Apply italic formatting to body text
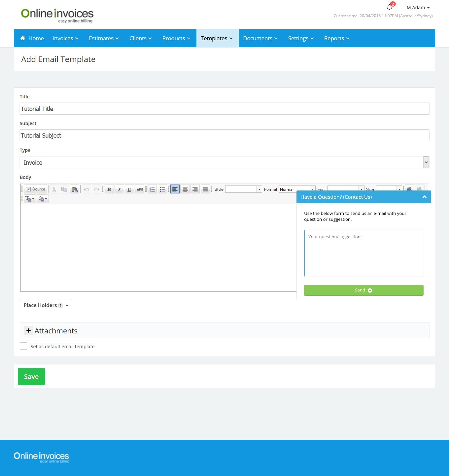 coord(119,189)
